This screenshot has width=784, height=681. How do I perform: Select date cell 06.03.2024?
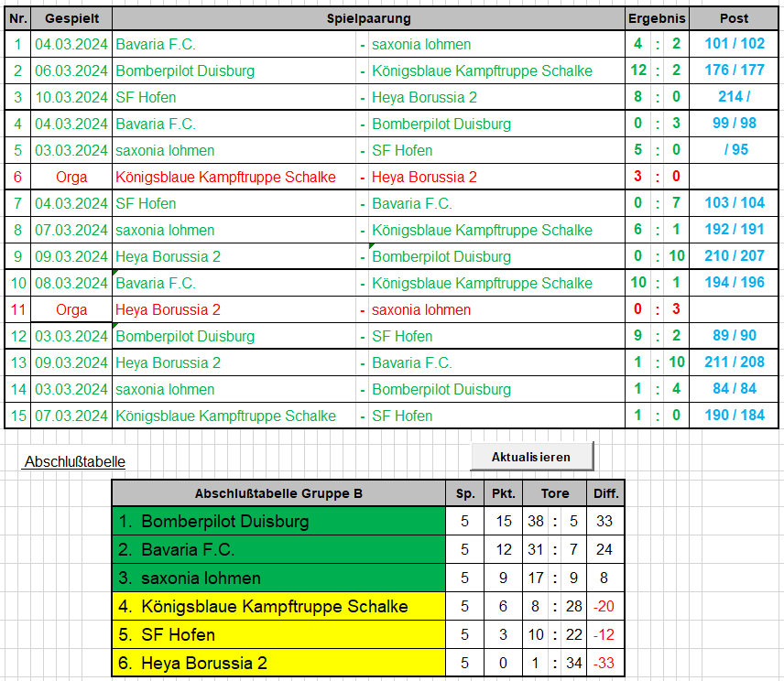[71, 70]
